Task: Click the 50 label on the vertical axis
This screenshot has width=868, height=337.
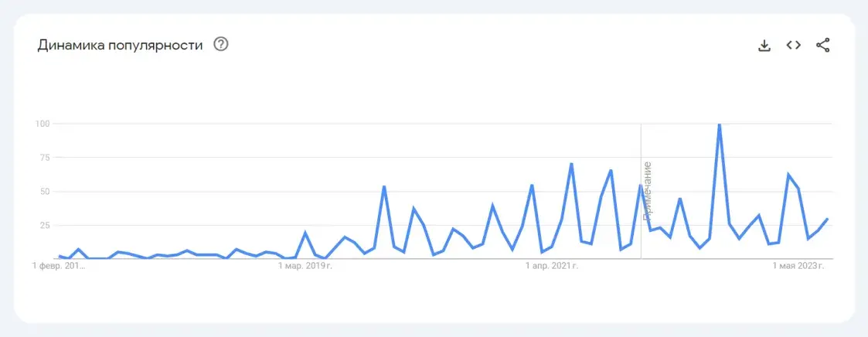Action: [45, 192]
